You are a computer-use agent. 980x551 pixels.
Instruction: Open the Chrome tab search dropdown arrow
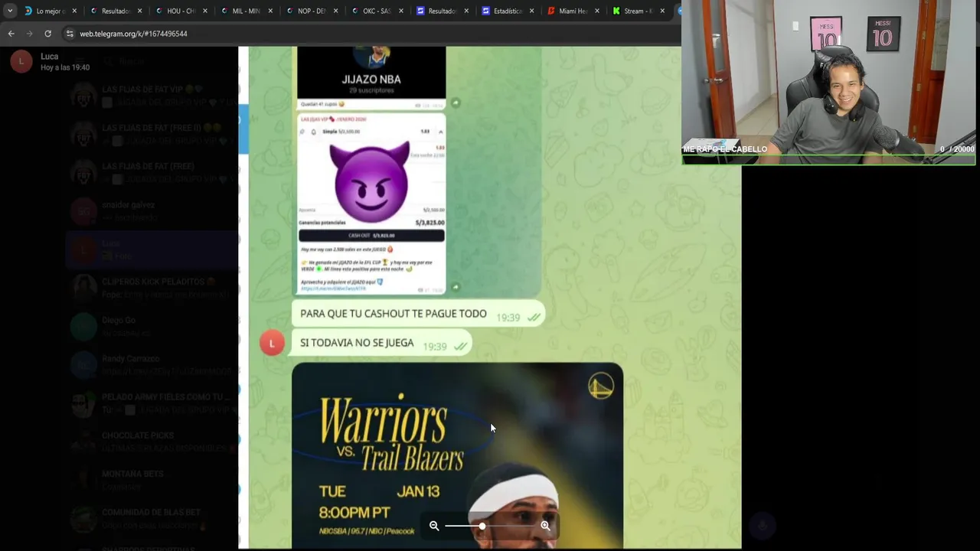[10, 11]
